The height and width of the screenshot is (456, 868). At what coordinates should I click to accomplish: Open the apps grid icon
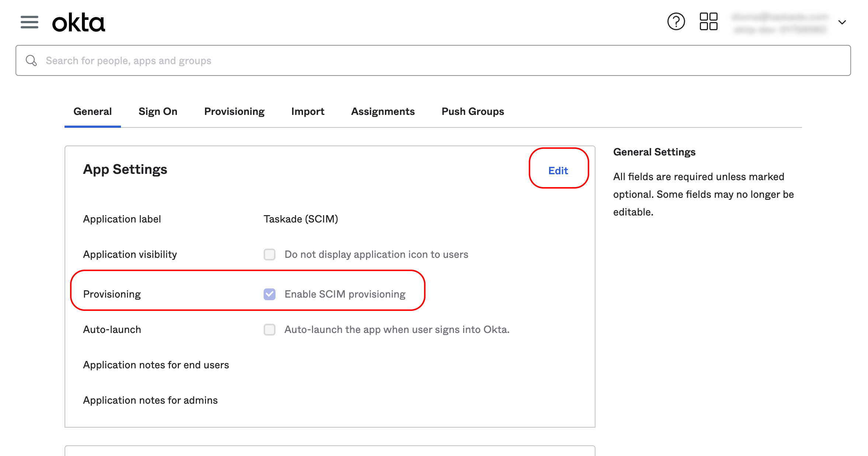pyautogui.click(x=708, y=22)
